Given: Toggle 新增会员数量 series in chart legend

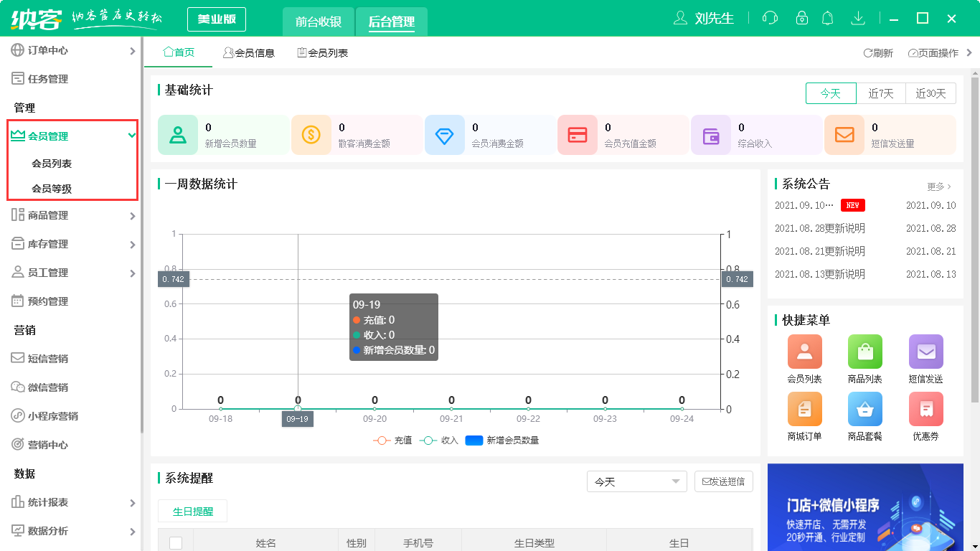Looking at the screenshot, I should (x=502, y=441).
